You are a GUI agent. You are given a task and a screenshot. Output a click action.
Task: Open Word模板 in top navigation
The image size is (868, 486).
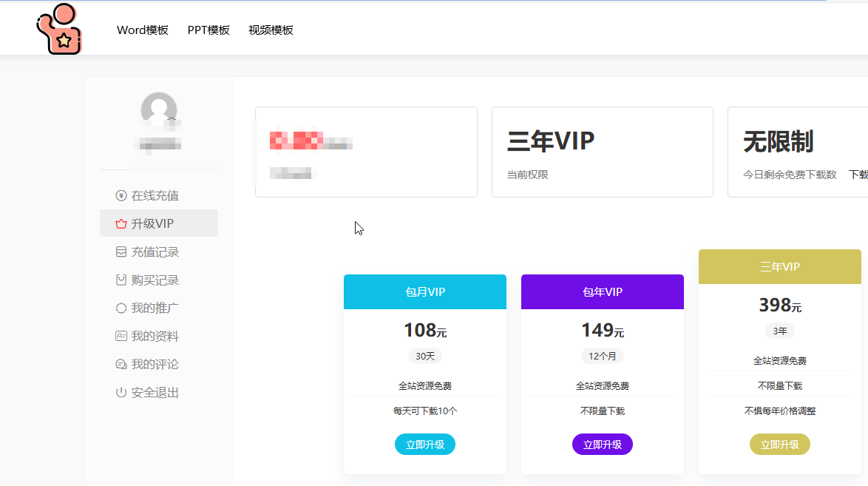tap(142, 30)
